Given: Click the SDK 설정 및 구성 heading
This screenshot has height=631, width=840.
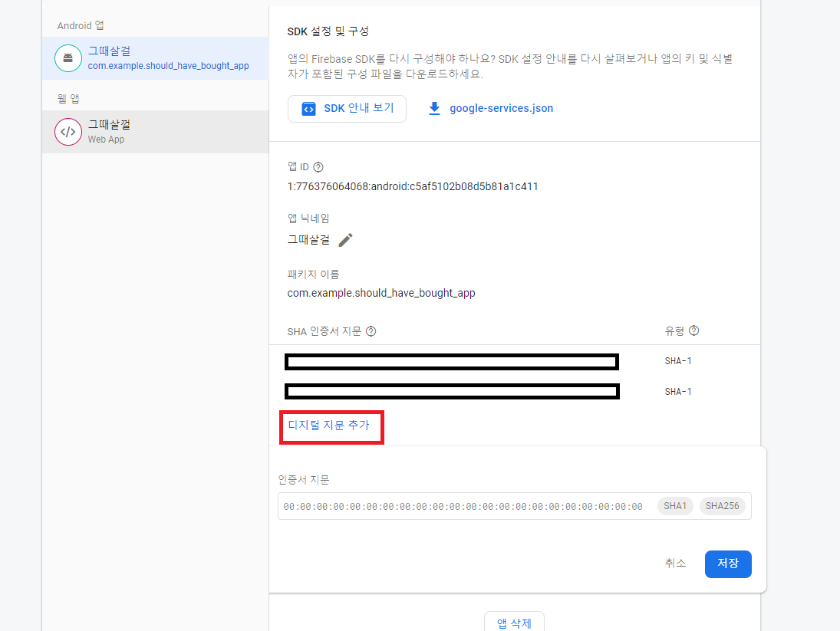Looking at the screenshot, I should coord(328,31).
